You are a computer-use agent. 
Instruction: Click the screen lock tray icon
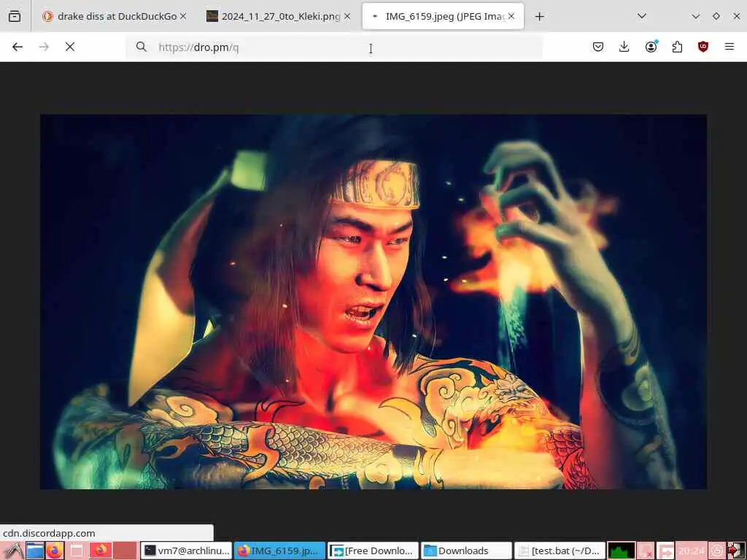coord(717,551)
